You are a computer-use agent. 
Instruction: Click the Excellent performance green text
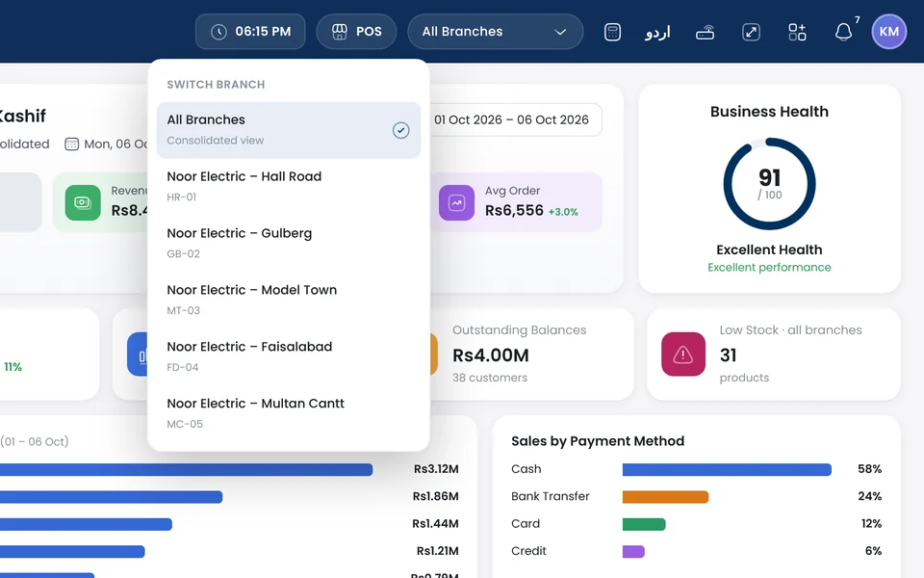click(x=769, y=267)
